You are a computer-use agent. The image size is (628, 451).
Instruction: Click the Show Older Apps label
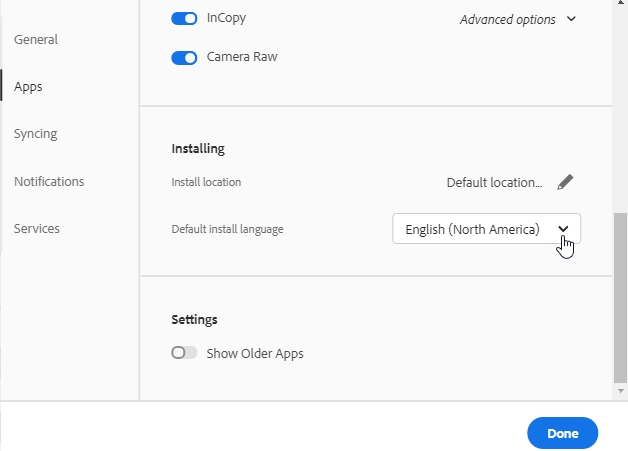pyautogui.click(x=254, y=353)
